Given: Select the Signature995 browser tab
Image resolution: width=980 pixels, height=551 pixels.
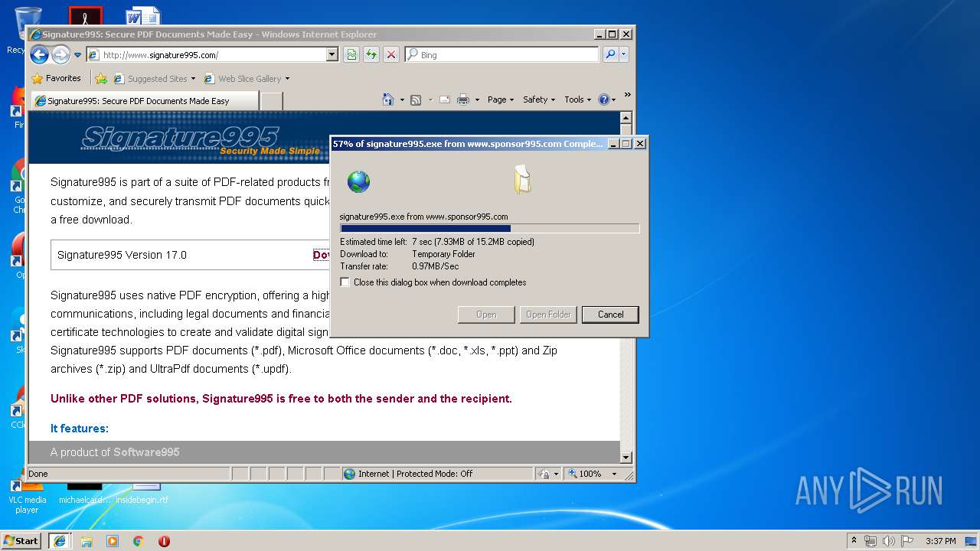Looking at the screenshot, I should [144, 100].
